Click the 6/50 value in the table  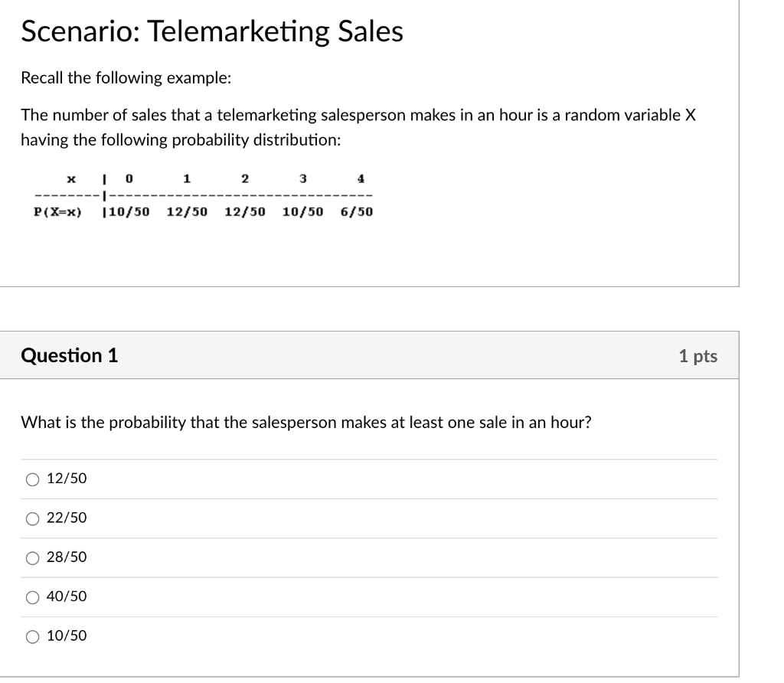tap(356, 211)
